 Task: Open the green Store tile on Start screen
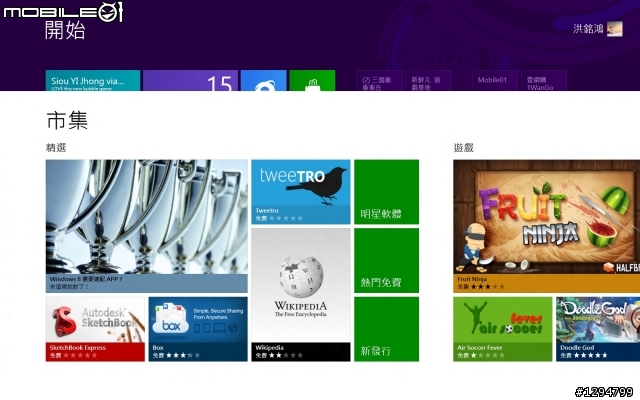point(312,80)
